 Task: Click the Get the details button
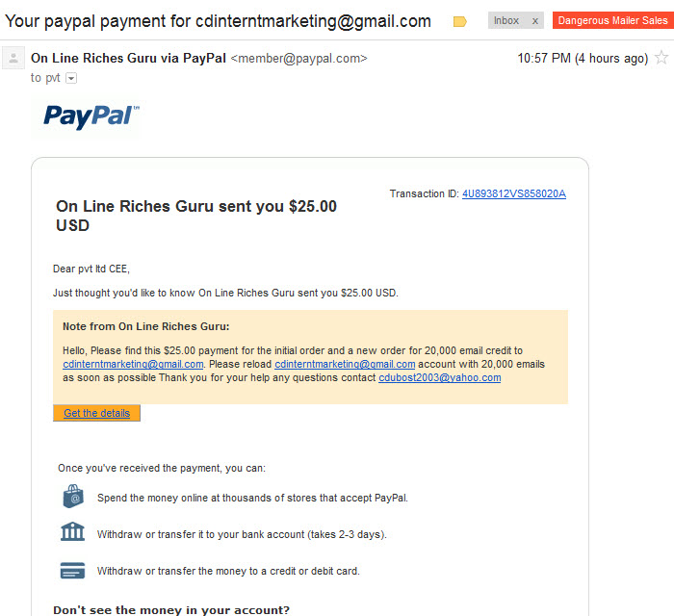coord(96,413)
